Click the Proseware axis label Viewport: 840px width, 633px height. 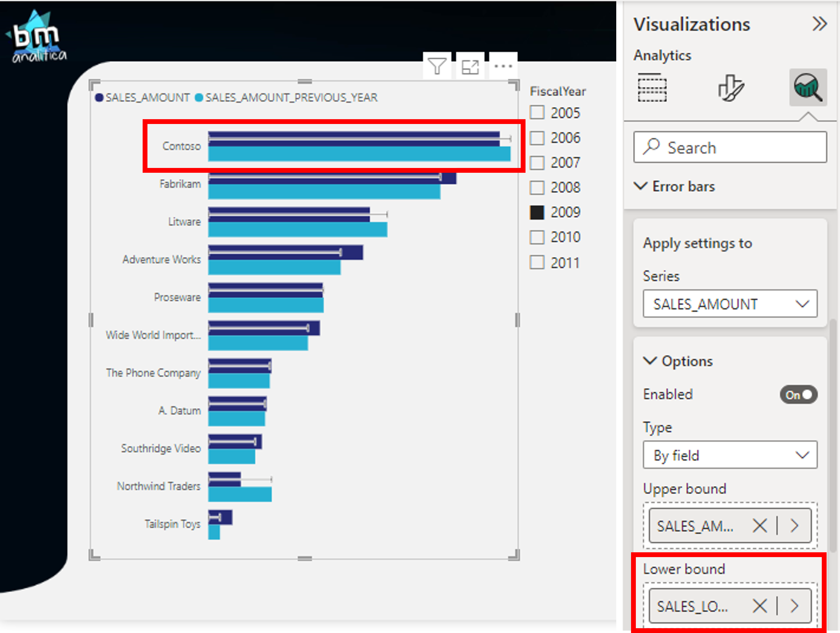point(177,297)
